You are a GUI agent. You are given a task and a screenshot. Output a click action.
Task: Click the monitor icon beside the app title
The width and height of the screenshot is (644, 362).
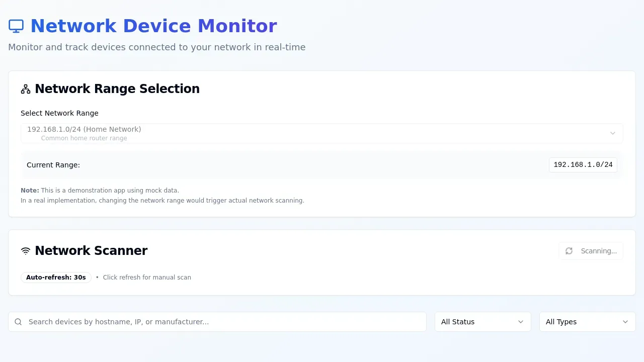pyautogui.click(x=16, y=26)
